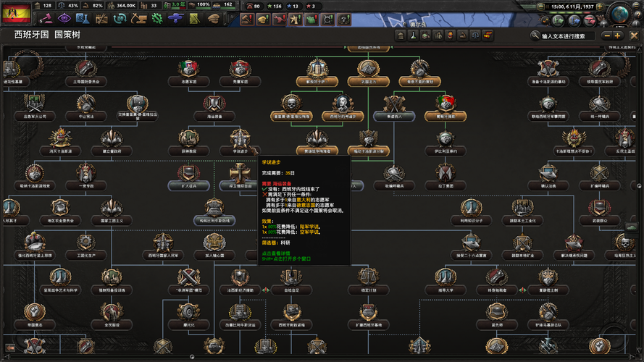Click the political power value 128
The width and height of the screenshot is (644, 362).
pyautogui.click(x=47, y=6)
